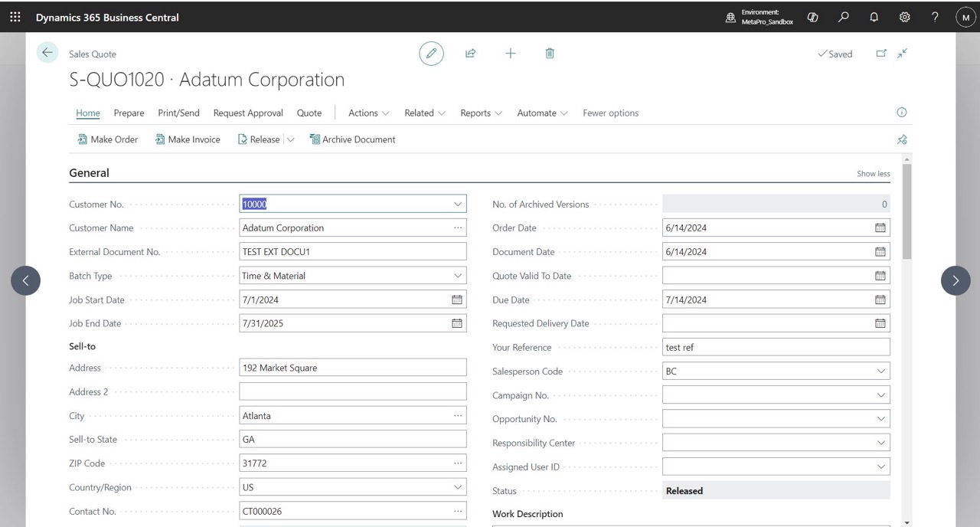Go to the previous record arrow

coord(25,280)
